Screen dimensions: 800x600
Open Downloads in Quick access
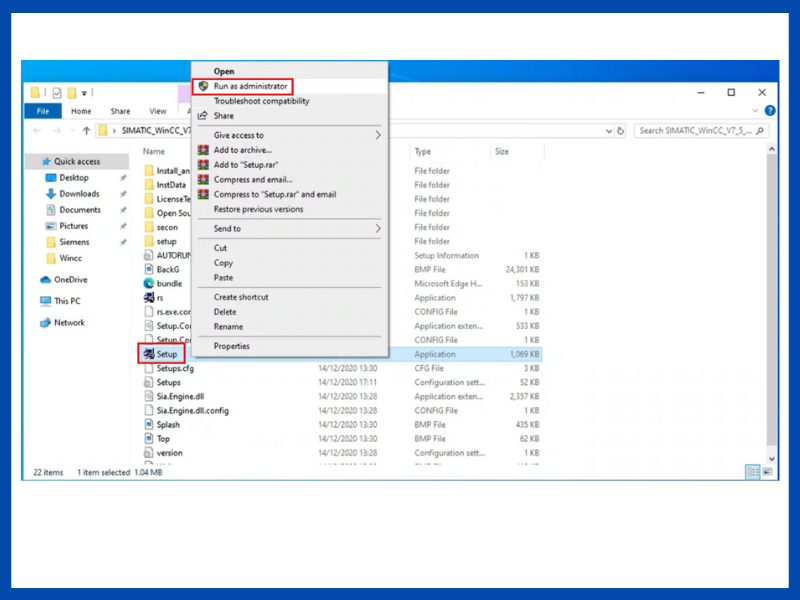pyautogui.click(x=79, y=194)
